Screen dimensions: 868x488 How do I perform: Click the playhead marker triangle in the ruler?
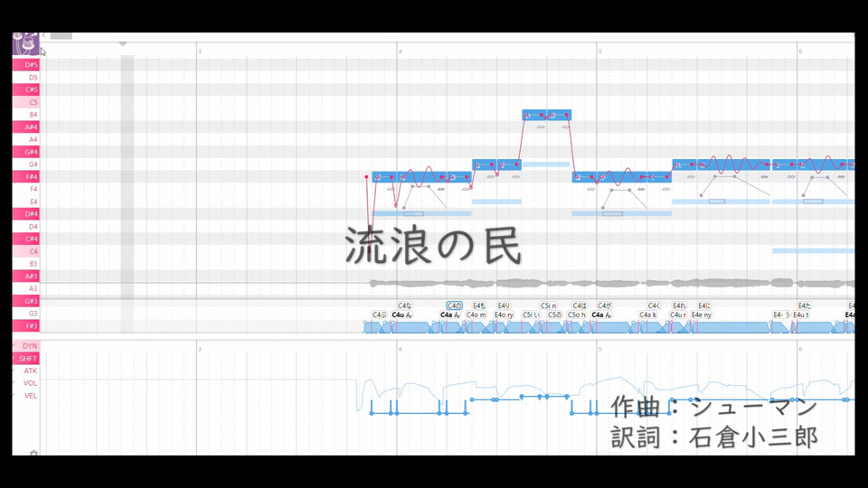pyautogui.click(x=123, y=43)
